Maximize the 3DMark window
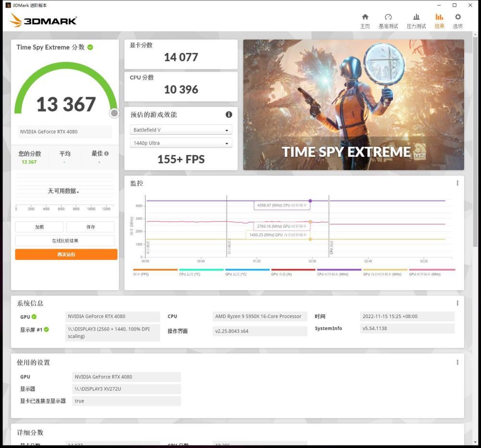The width and height of the screenshot is (481, 448). click(455, 5)
